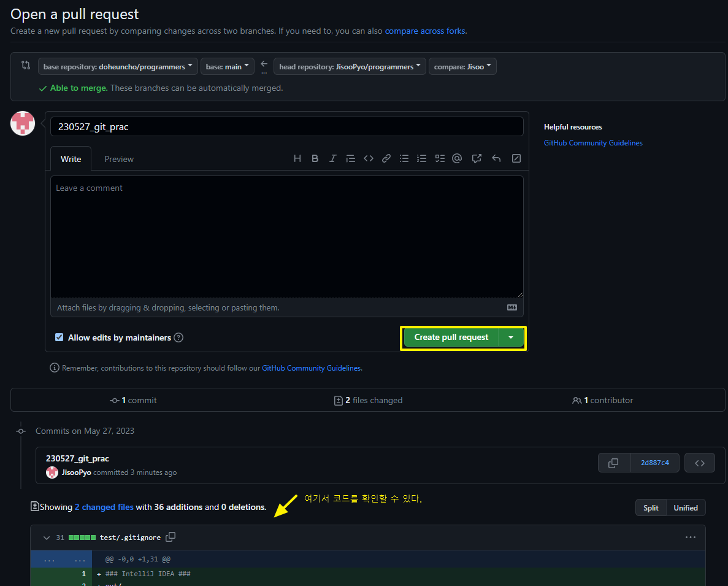Insert code formatting
Image resolution: width=728 pixels, height=586 pixels.
pyautogui.click(x=369, y=159)
